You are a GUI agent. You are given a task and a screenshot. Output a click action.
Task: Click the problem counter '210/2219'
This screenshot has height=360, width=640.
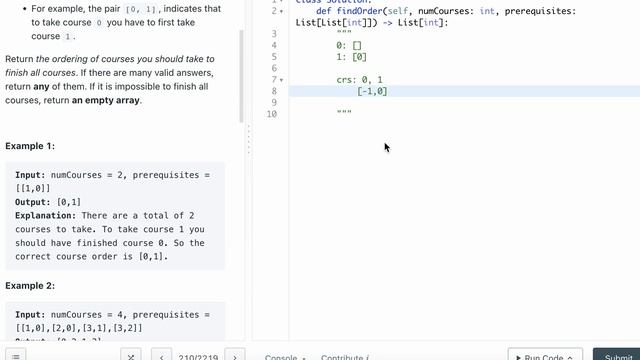[x=198, y=357]
